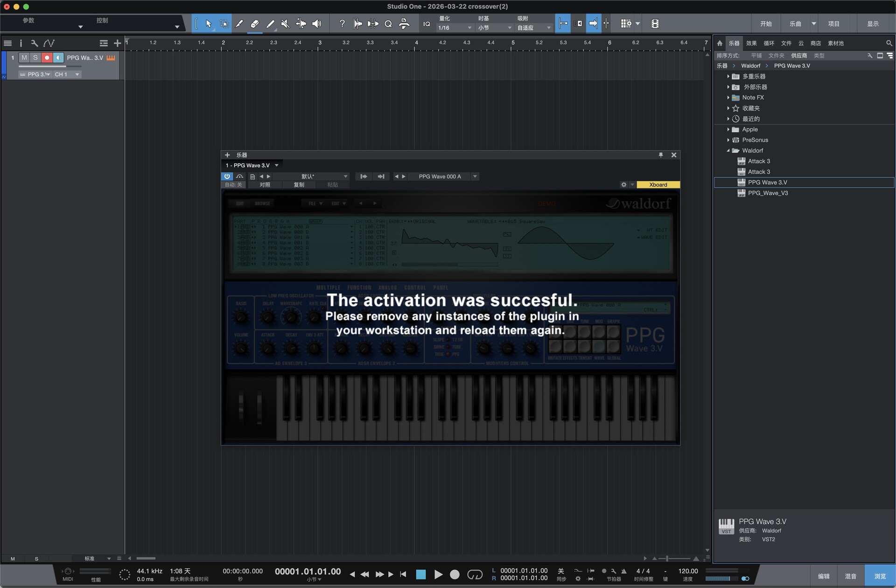Select the Listen speaker tool

(x=316, y=24)
